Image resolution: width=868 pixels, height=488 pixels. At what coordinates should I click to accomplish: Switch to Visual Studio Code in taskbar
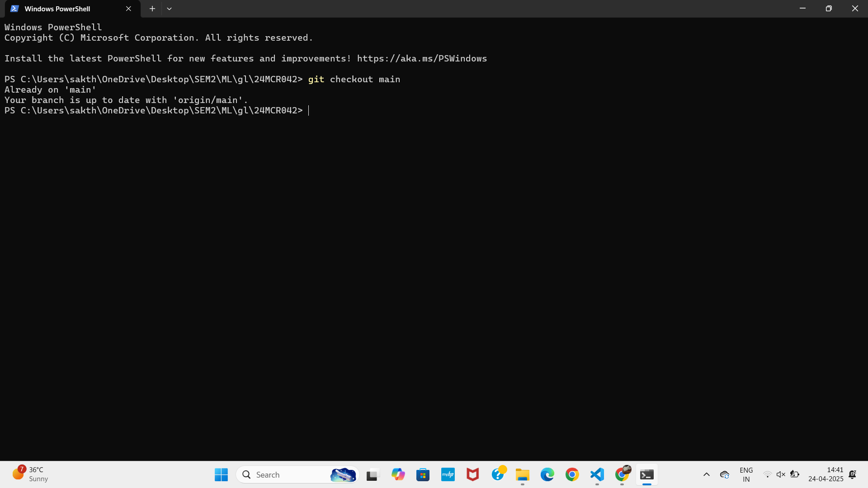(597, 474)
